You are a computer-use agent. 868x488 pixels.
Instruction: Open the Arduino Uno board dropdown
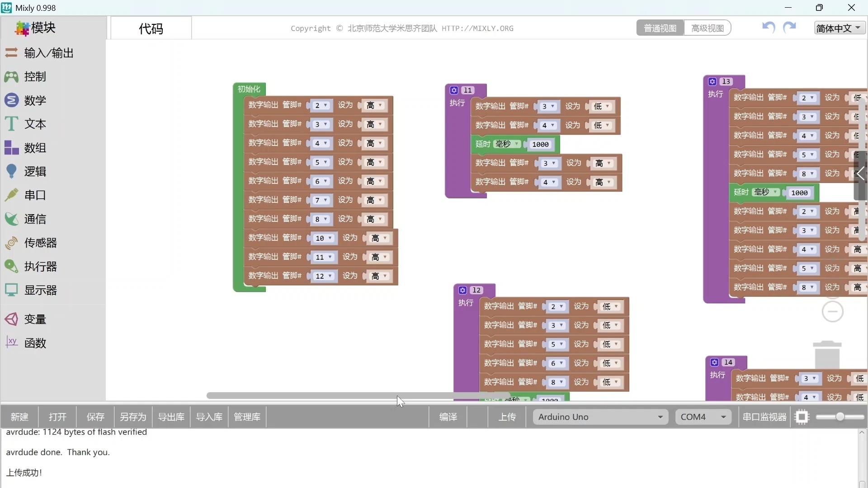600,417
